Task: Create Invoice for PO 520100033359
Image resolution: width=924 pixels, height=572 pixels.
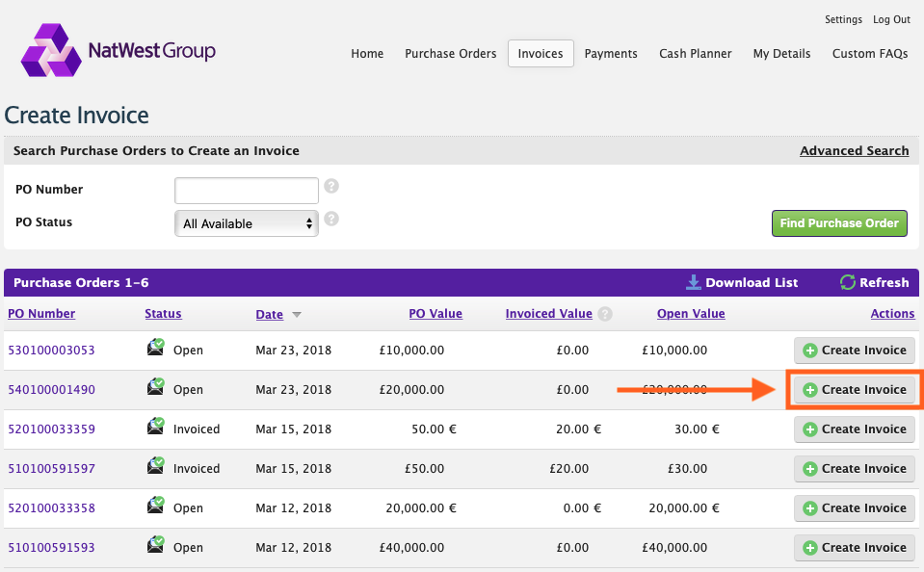Action: click(854, 429)
